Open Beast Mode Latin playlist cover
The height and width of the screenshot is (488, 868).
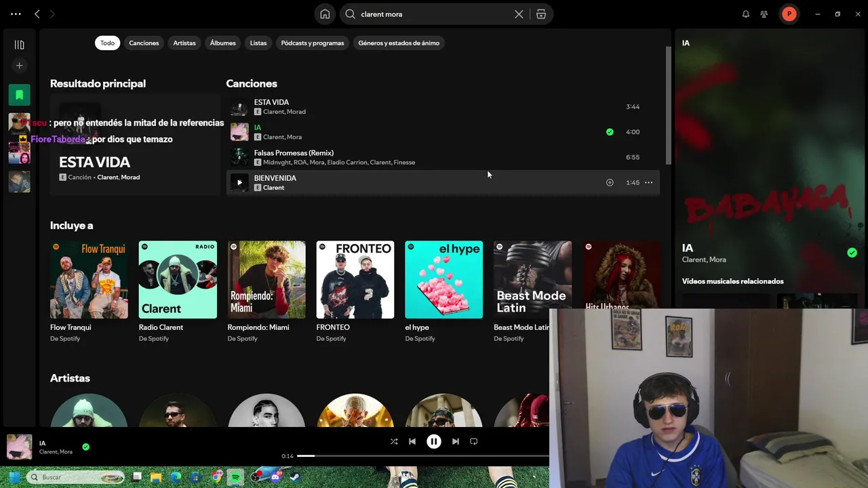532,279
